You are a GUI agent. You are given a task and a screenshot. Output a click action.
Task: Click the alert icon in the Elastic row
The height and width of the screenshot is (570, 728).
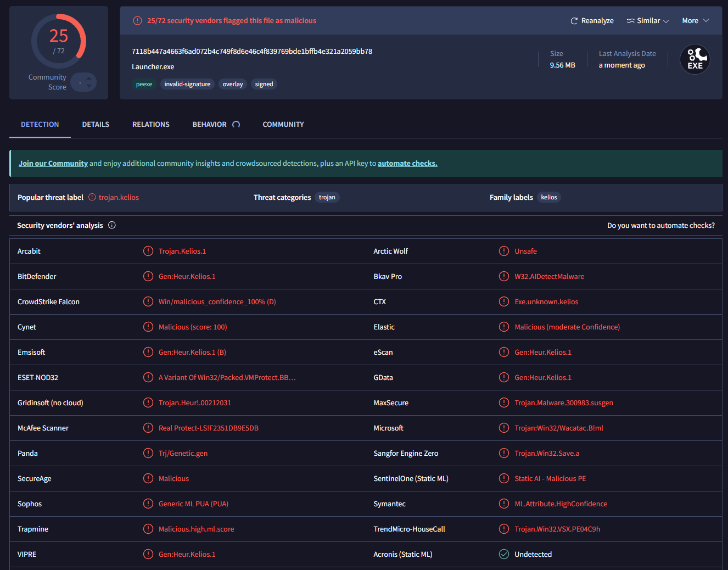(x=504, y=327)
